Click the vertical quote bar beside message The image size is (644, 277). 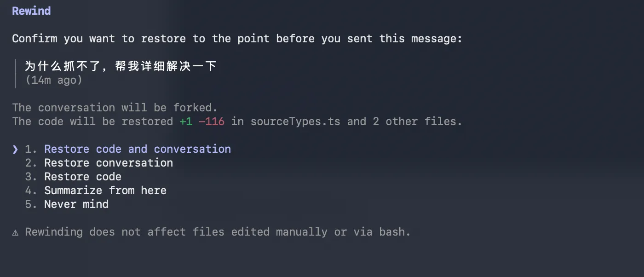click(x=16, y=73)
